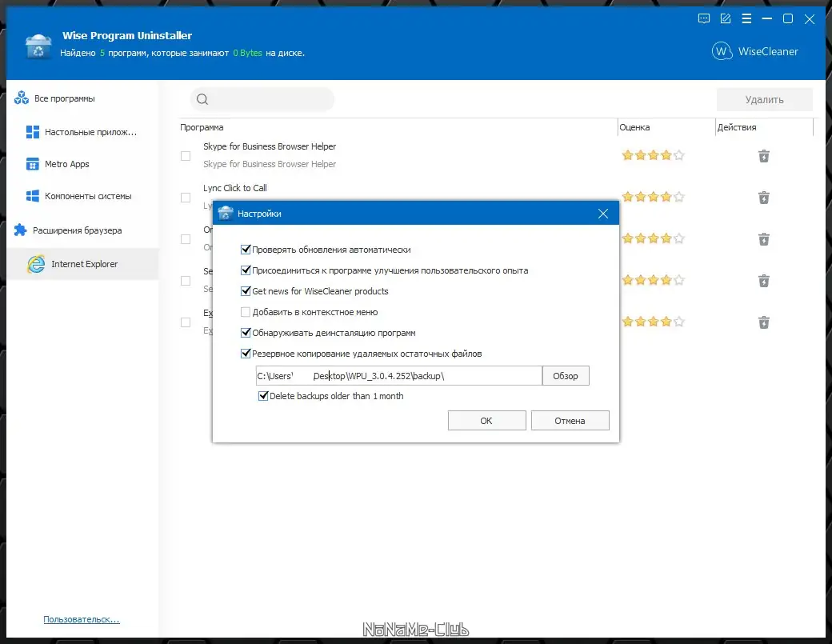Image resolution: width=832 pixels, height=644 pixels.
Task: Uninstall Lync Click to Call via trash icon
Action: pos(763,198)
